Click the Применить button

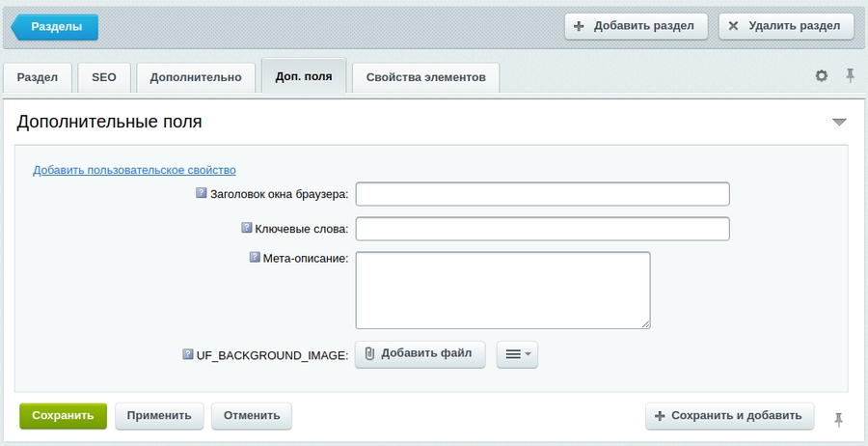pos(159,416)
